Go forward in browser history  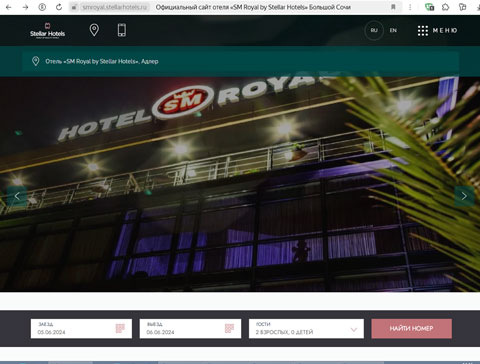point(25,7)
